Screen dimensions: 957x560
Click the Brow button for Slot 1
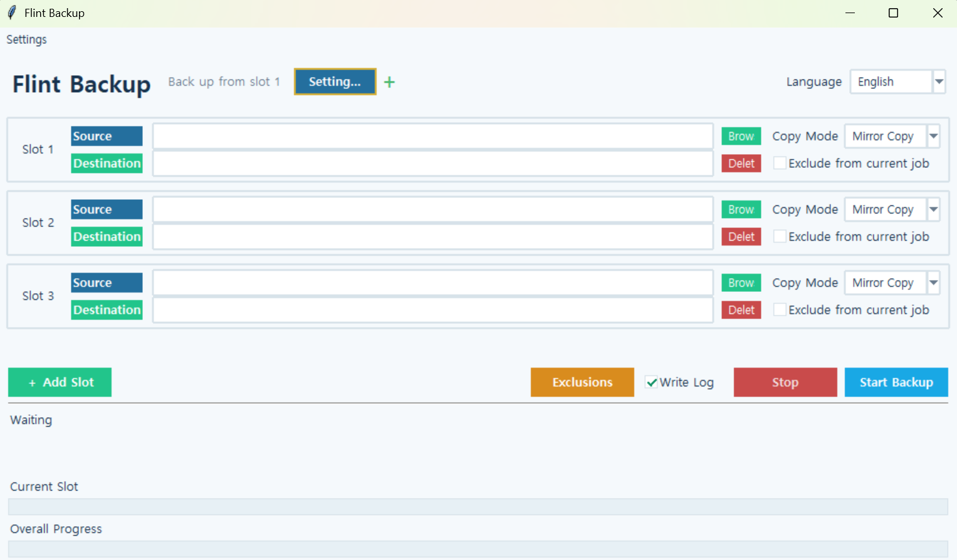click(741, 136)
